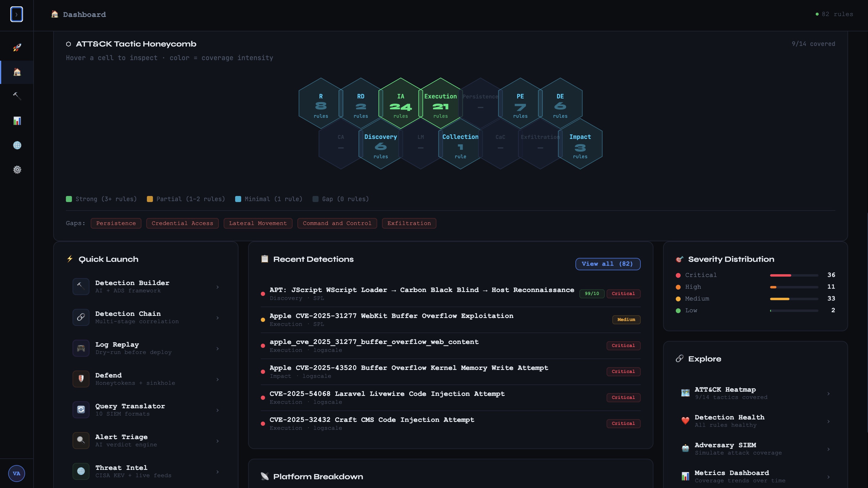The image size is (868, 488).
Task: Open settings gear in sidebar
Action: pos(17,170)
